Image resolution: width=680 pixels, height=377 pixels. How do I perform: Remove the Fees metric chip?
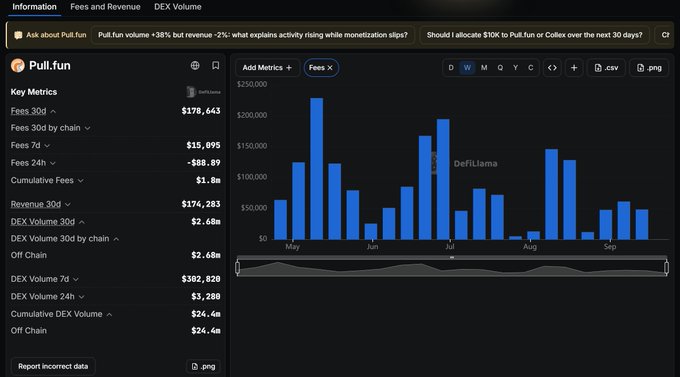330,68
